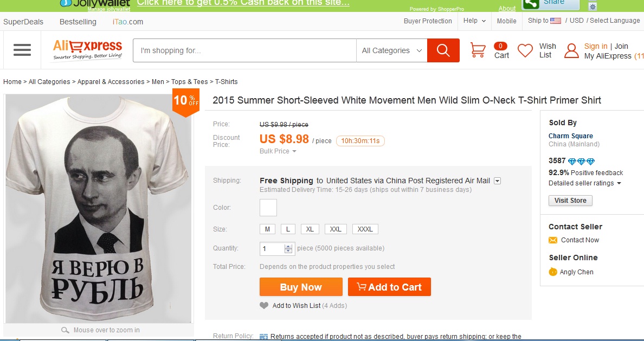Expand Detailed seller ratings

584,183
